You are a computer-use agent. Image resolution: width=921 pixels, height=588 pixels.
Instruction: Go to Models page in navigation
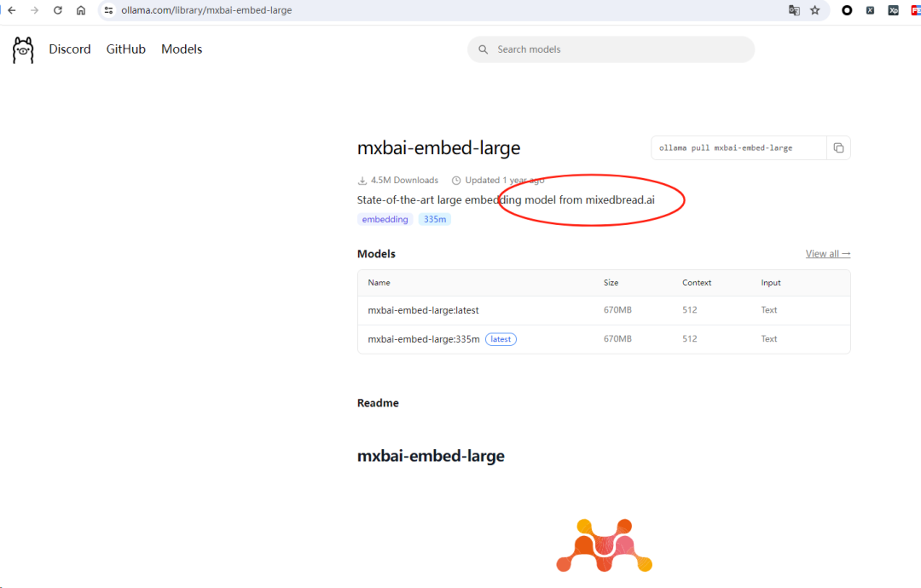click(x=182, y=49)
